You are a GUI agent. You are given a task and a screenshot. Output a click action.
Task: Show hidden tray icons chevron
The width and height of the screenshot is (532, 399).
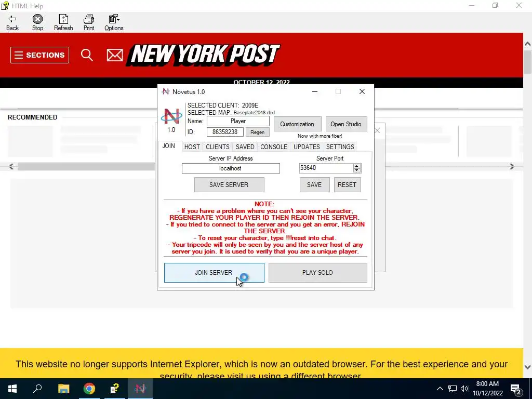point(440,389)
